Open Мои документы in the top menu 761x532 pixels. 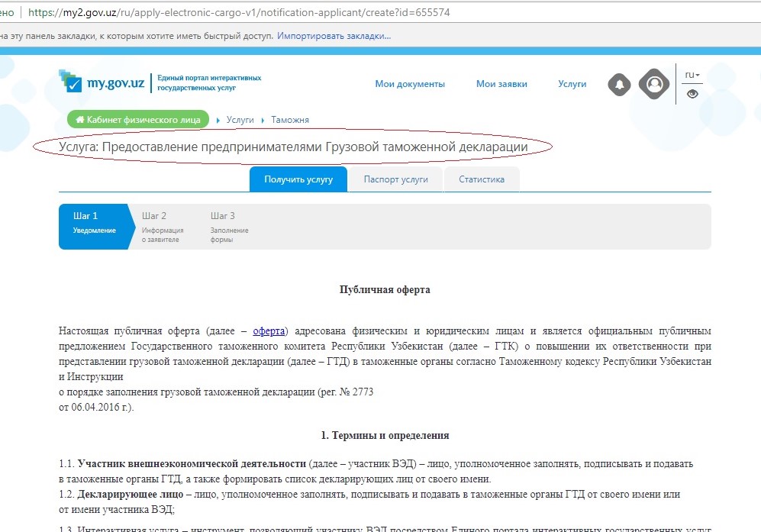410,84
